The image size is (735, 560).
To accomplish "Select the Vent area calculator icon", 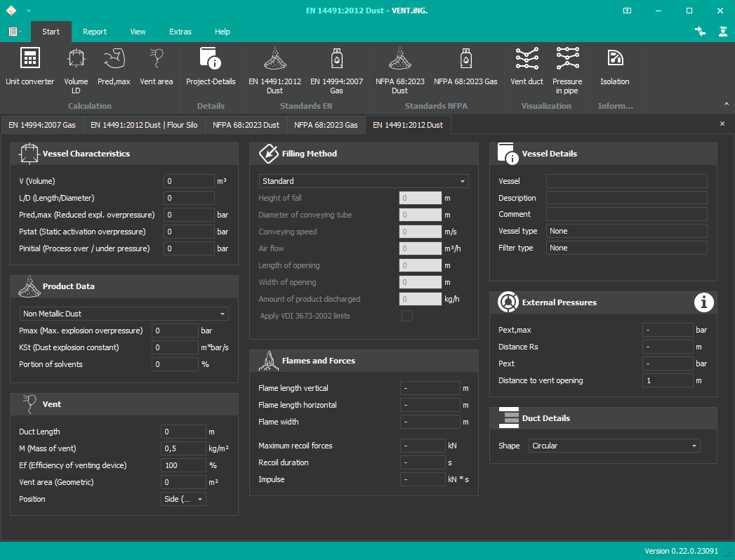I will 156,67.
